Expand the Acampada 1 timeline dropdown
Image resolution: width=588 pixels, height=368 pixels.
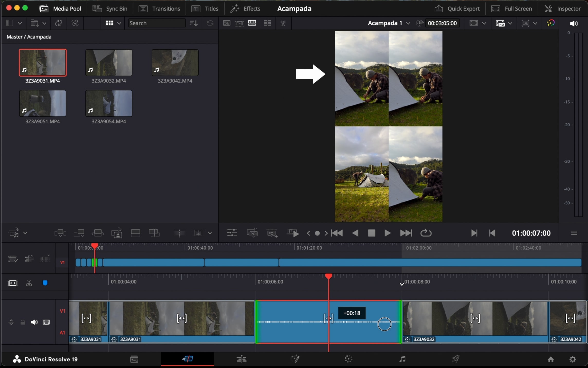(x=408, y=23)
